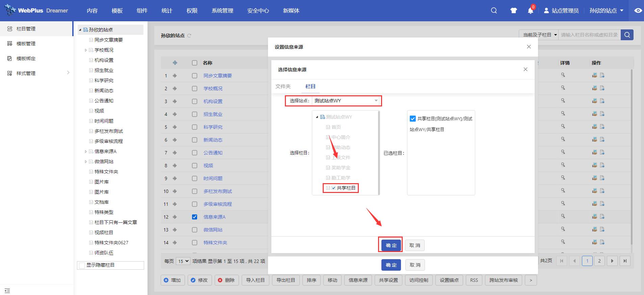Go to next page arrow
This screenshot has height=295, width=644.
(612, 261)
